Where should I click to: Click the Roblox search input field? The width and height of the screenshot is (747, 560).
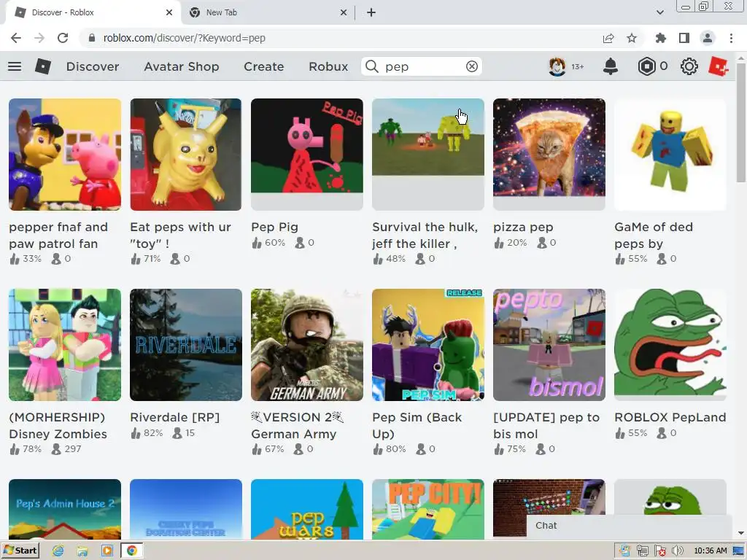tap(422, 66)
